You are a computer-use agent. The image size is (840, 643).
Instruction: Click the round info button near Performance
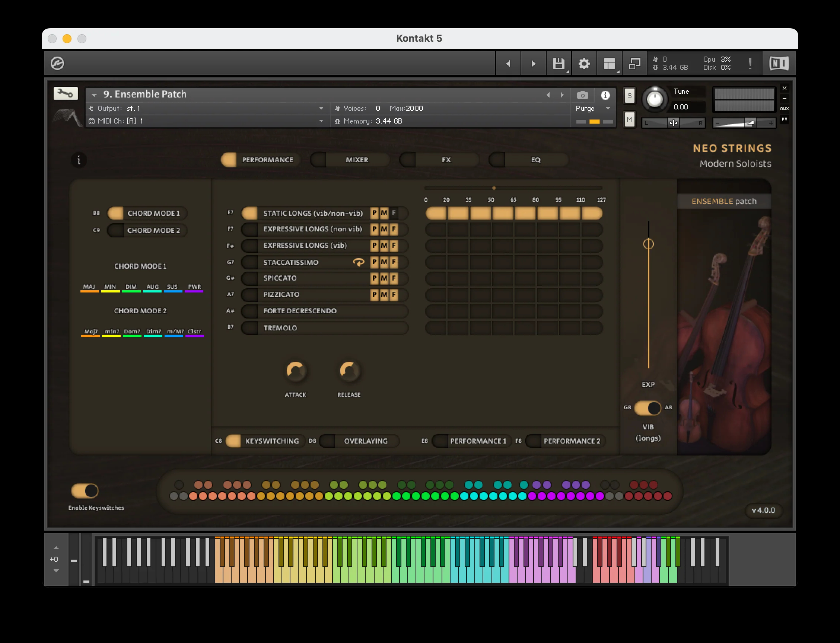coord(79,160)
